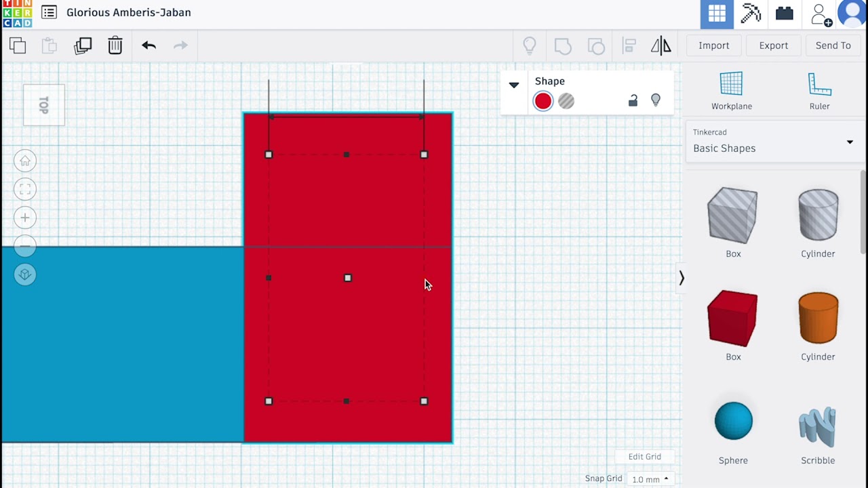Click the Edit Grid button

click(644, 457)
